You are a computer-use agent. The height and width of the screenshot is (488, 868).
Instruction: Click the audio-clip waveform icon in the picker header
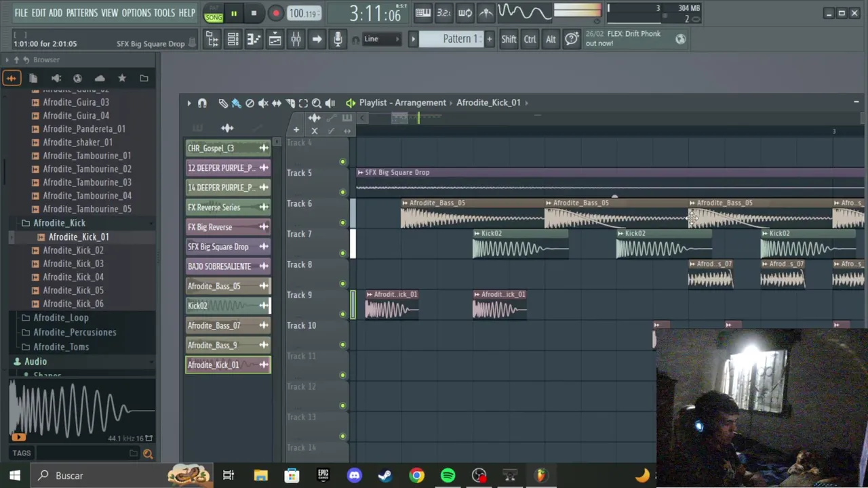(227, 128)
